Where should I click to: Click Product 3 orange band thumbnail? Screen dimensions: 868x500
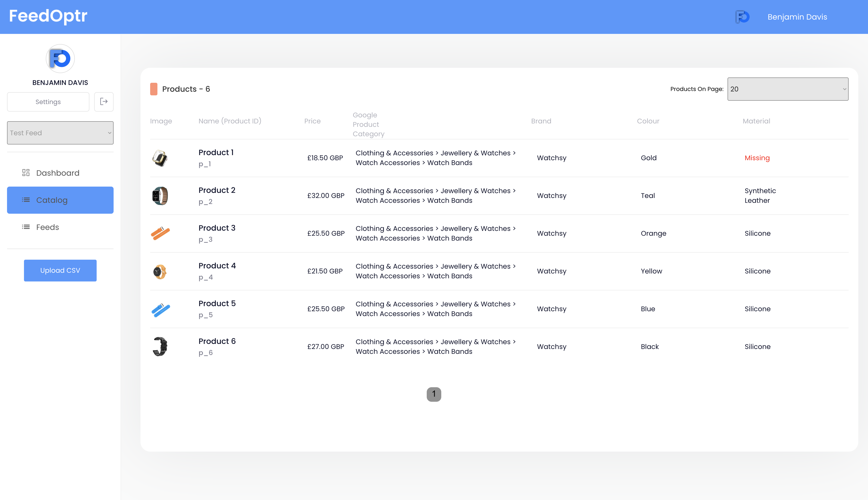(160, 234)
